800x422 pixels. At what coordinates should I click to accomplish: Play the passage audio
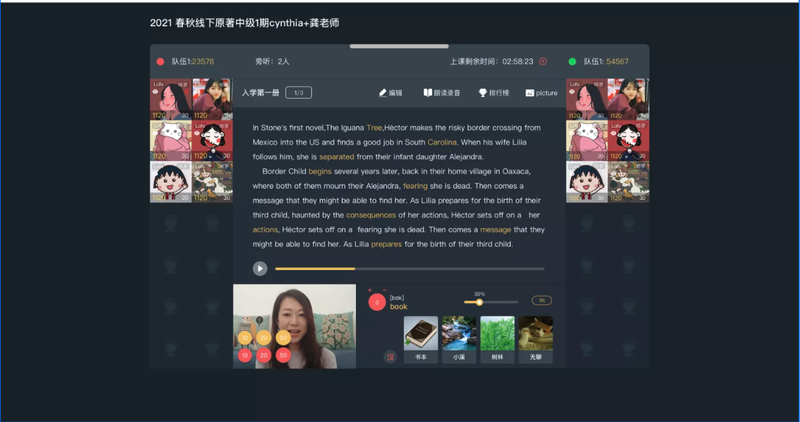pos(260,268)
